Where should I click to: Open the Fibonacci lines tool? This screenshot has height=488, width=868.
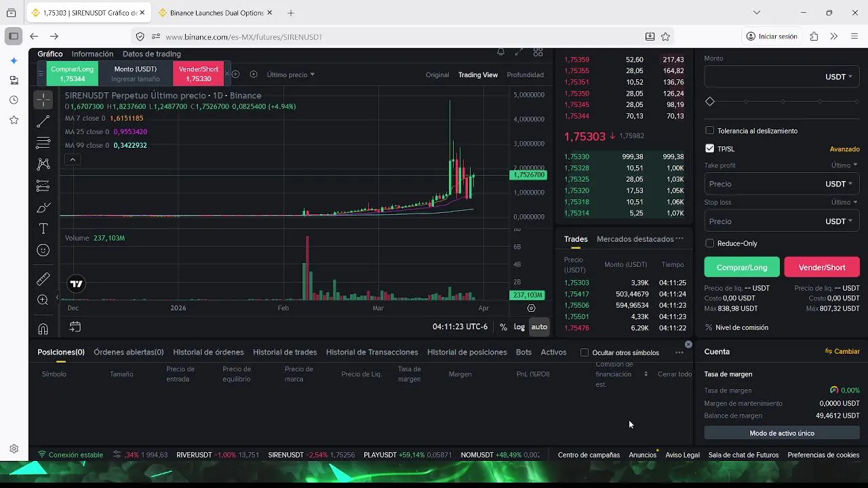[x=43, y=142]
